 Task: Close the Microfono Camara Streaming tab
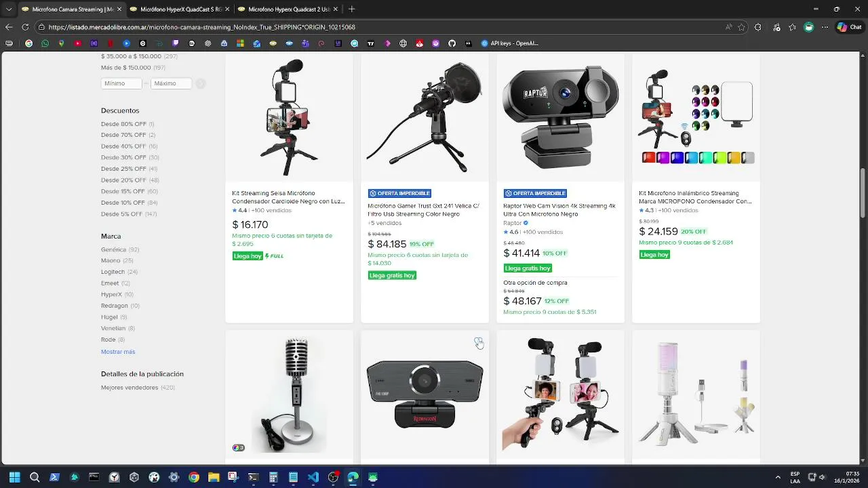click(119, 9)
